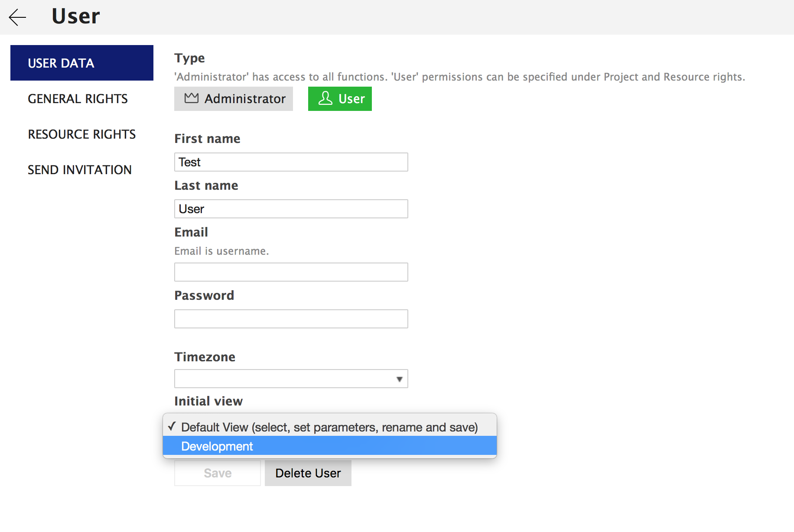Click the Timezone dropdown arrow

click(399, 379)
